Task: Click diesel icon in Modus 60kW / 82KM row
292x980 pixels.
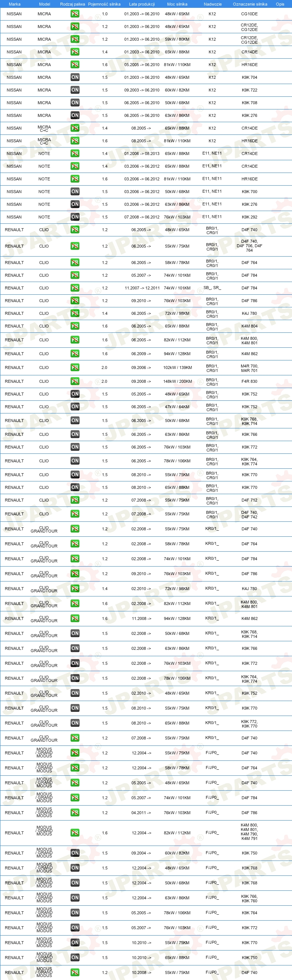Action: point(75,853)
